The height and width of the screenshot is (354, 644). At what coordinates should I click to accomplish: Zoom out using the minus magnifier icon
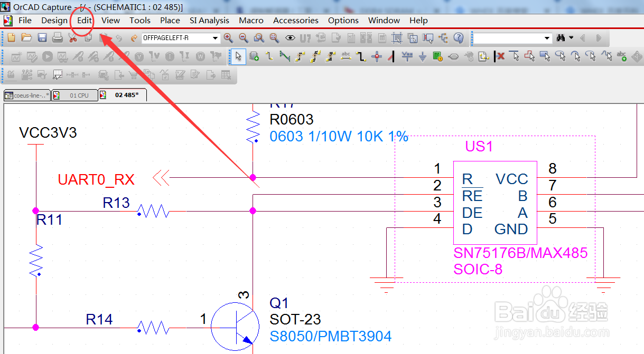[x=244, y=38]
